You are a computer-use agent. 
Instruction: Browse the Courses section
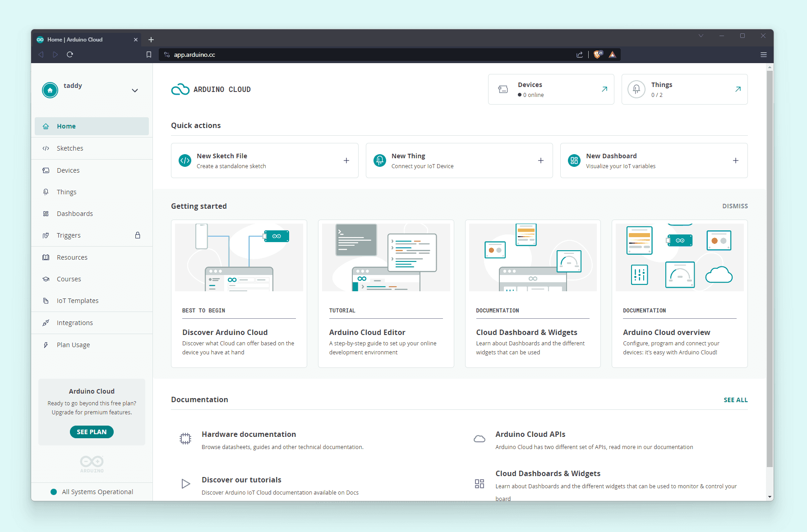point(69,279)
